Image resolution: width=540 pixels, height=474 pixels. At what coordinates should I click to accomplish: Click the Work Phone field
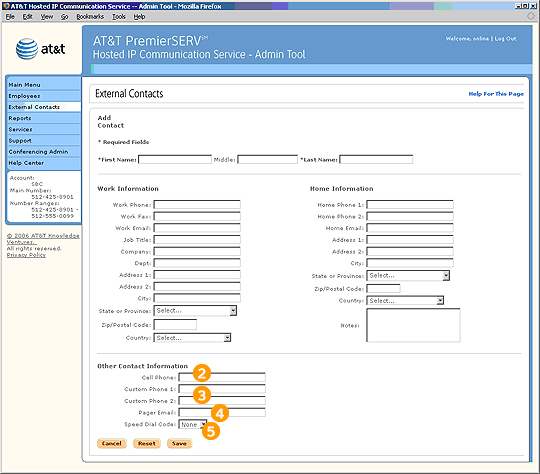[x=197, y=205]
